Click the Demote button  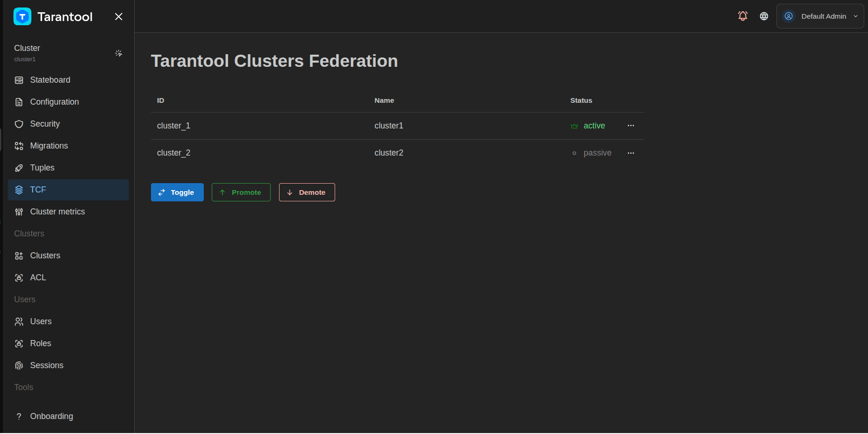(x=307, y=192)
